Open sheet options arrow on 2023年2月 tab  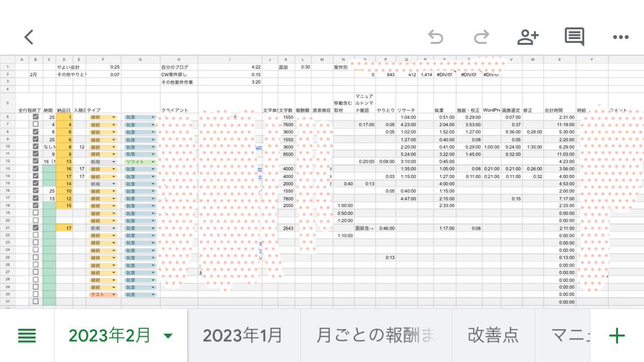click(167, 335)
